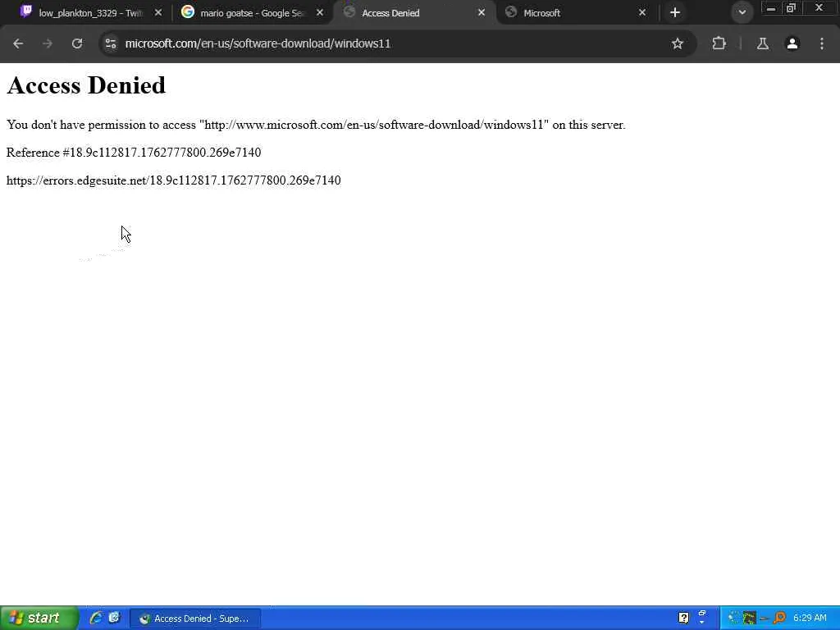Open a new tab with plus button
The width and height of the screenshot is (840, 630).
pos(675,12)
